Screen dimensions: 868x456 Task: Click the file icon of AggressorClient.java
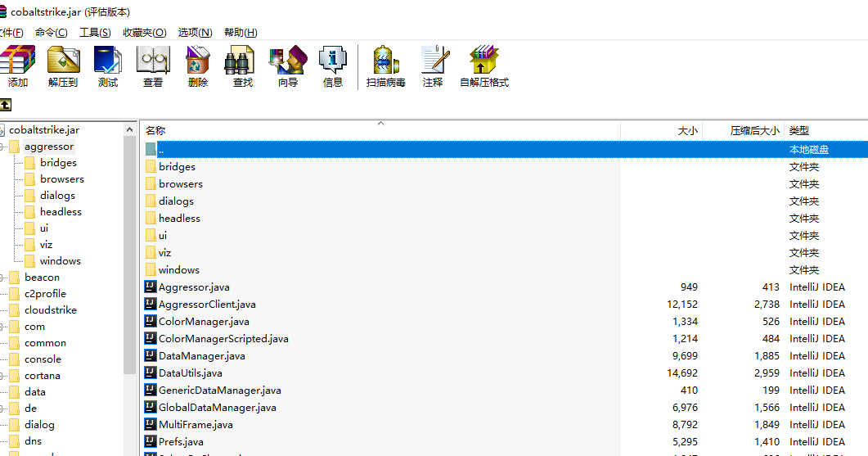[x=150, y=304]
